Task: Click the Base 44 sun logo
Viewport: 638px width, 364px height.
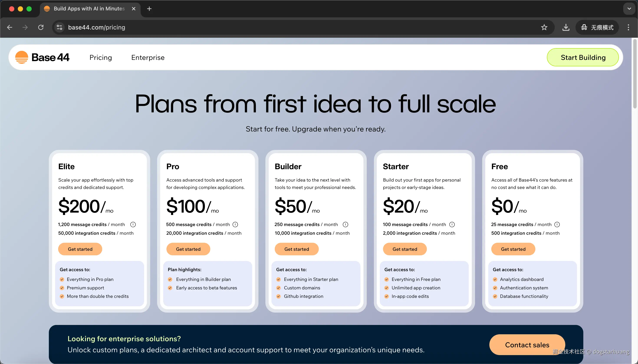Action: click(x=22, y=57)
